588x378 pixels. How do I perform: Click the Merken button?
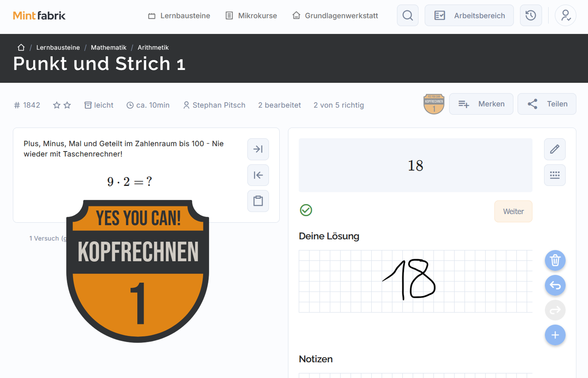click(481, 104)
